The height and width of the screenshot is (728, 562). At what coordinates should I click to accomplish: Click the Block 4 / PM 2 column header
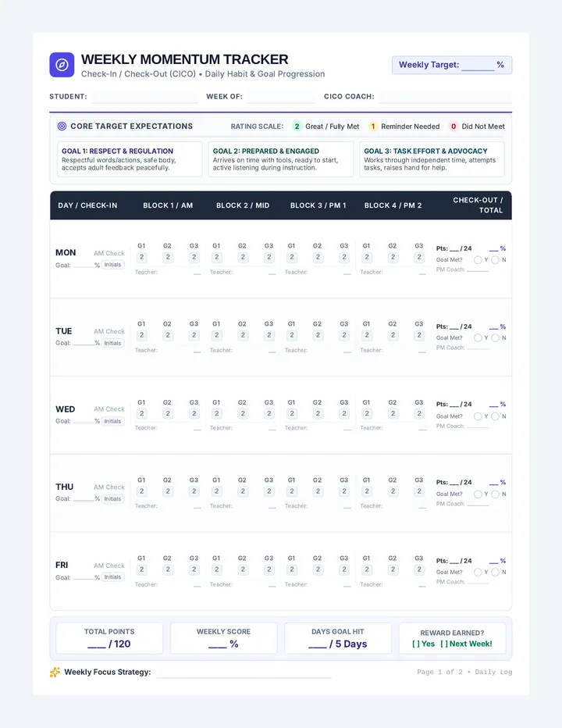point(393,205)
